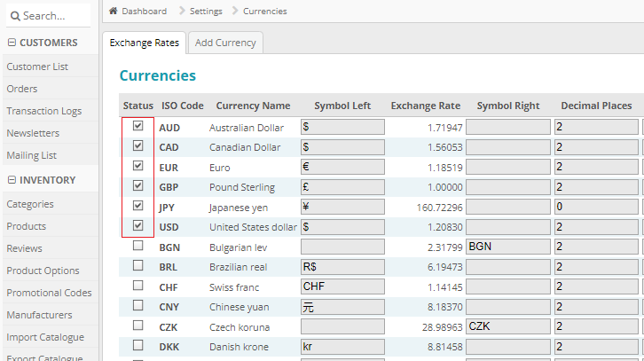Screen dimensions: 644x361
Task: Uncheck the EUR status checkbox
Action: [138, 166]
